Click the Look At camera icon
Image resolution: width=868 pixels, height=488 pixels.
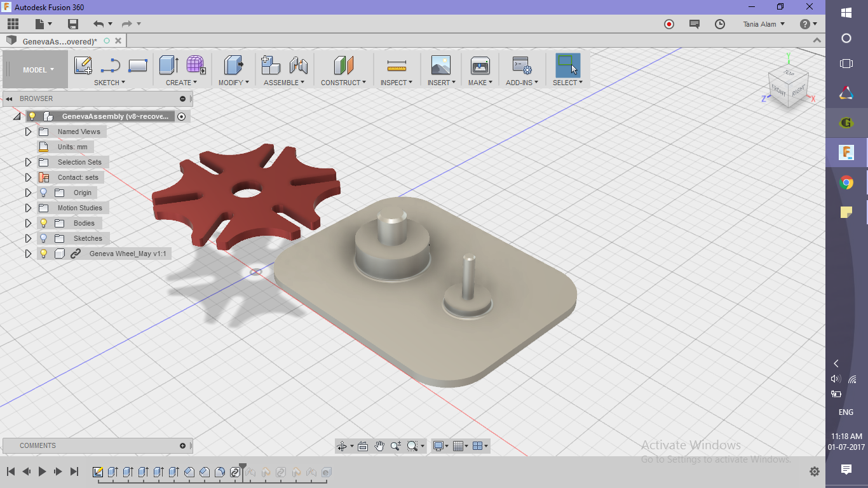[x=363, y=446]
